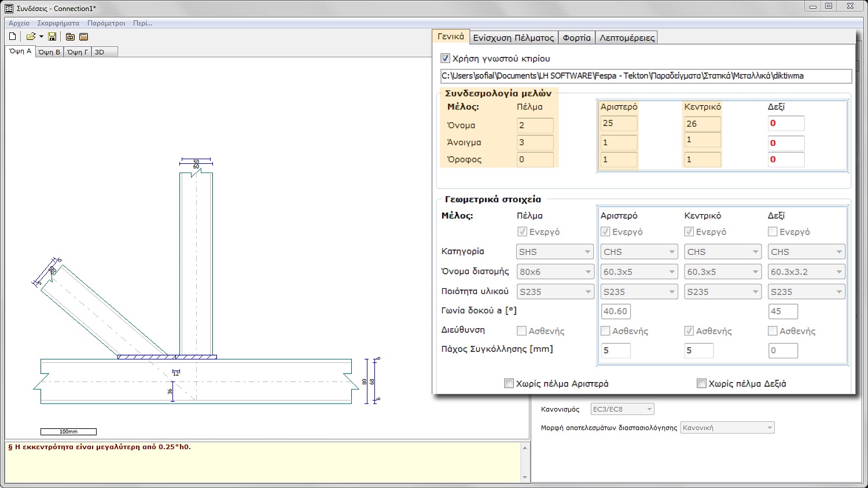
Task: Click the Save floppy disk icon
Action: point(52,36)
